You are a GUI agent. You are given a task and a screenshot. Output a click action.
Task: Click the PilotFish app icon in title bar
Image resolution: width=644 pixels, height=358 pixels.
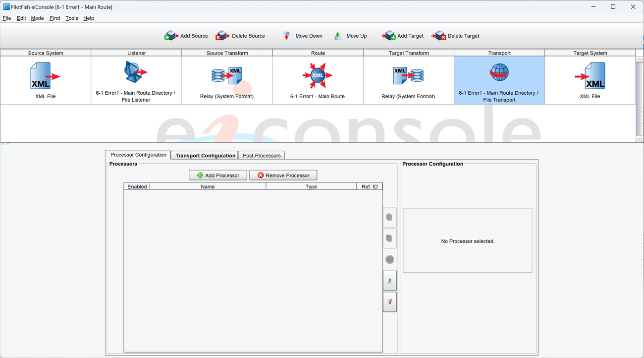click(6, 7)
